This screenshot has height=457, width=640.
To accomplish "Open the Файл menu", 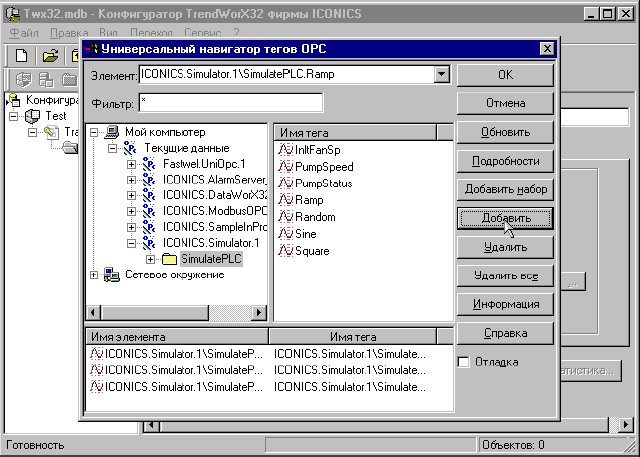I will [x=23, y=33].
